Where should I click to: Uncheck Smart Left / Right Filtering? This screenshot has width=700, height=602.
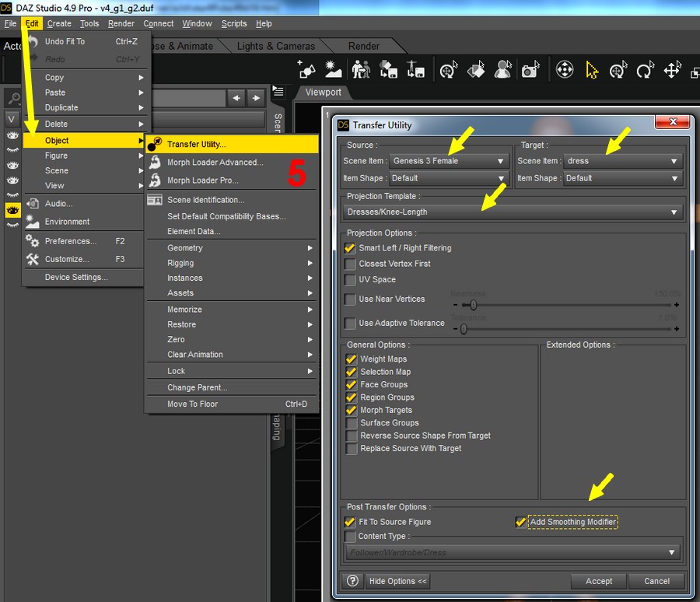pyautogui.click(x=350, y=248)
